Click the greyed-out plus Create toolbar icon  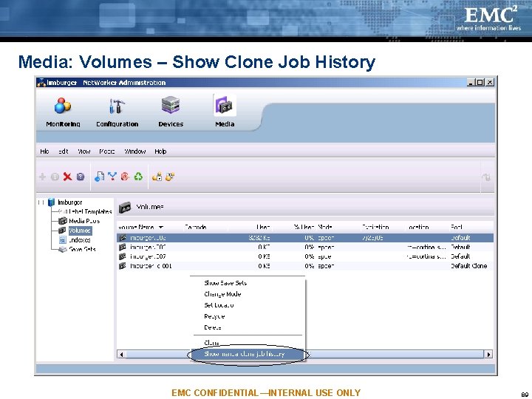click(x=42, y=177)
